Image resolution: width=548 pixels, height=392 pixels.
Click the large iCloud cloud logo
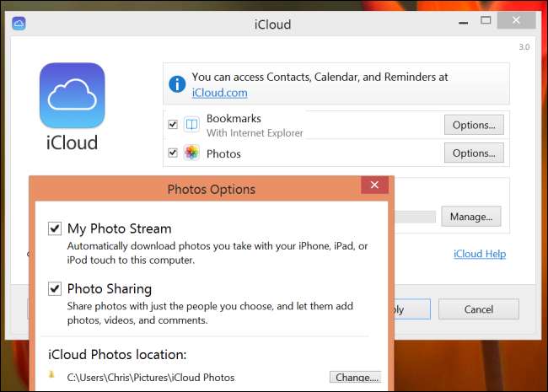pyautogui.click(x=72, y=95)
